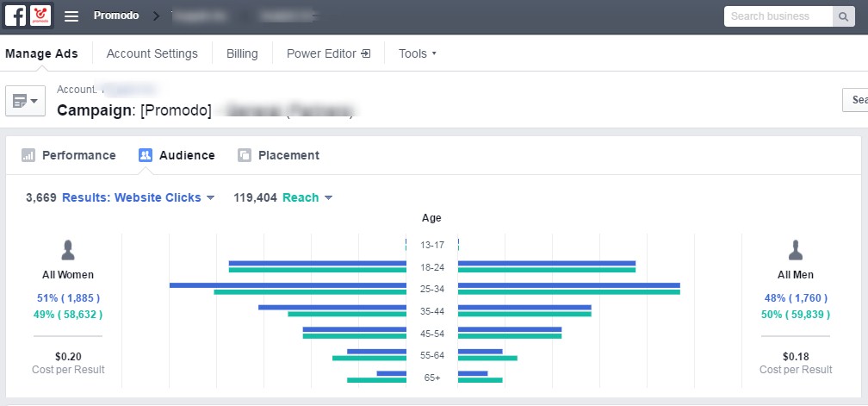Click the search magnifier icon

click(844, 16)
